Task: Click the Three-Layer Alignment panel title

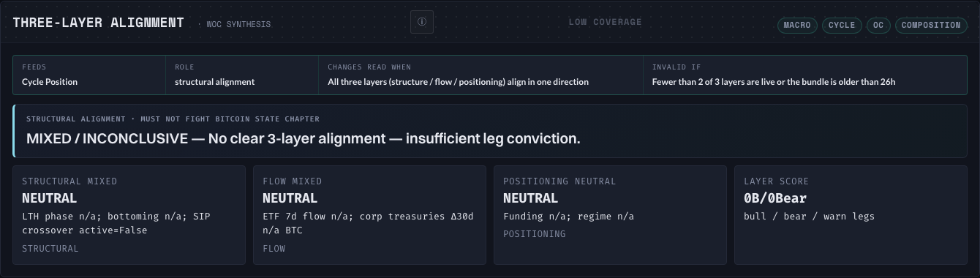Action: [99, 23]
